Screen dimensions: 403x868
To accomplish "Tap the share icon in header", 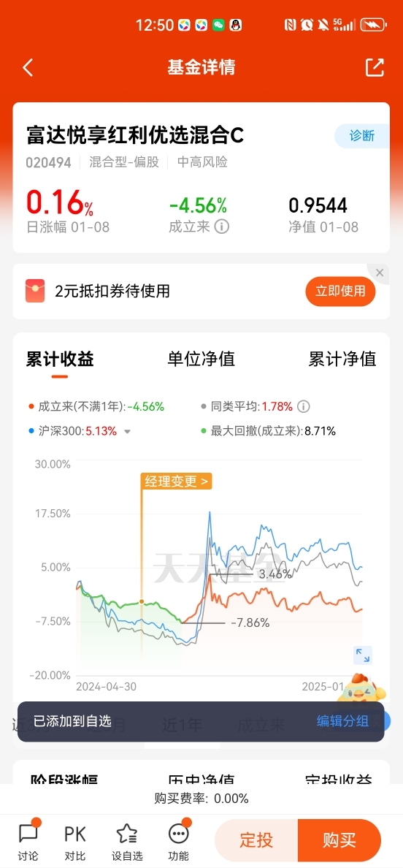I will [x=375, y=67].
